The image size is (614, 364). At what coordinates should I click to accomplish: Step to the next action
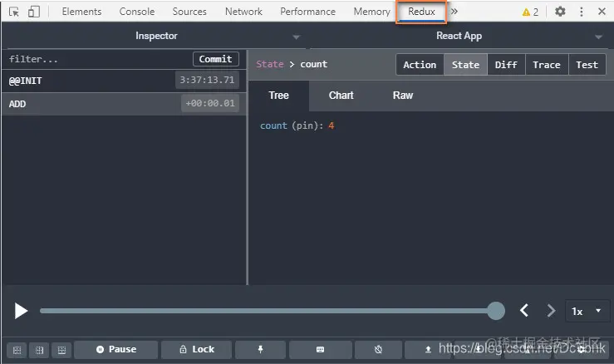pyautogui.click(x=551, y=311)
